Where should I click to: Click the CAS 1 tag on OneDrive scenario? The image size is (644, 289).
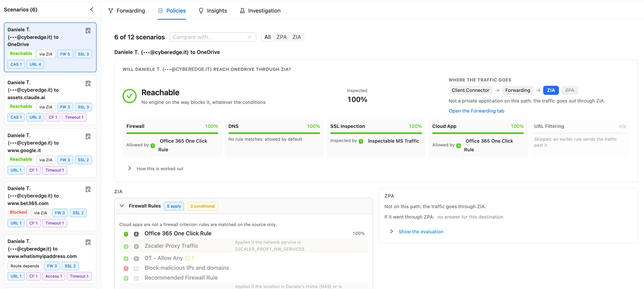(x=16, y=64)
